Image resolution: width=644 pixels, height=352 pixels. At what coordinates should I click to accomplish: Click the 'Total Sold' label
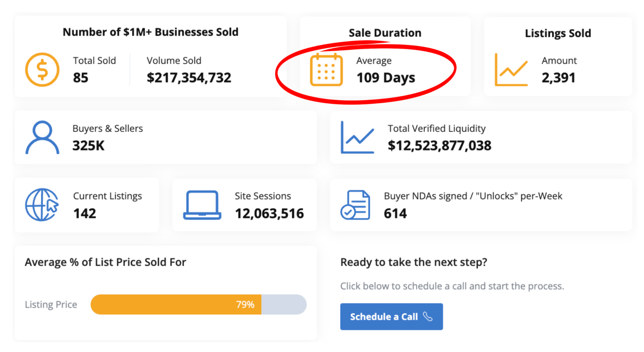coord(94,60)
